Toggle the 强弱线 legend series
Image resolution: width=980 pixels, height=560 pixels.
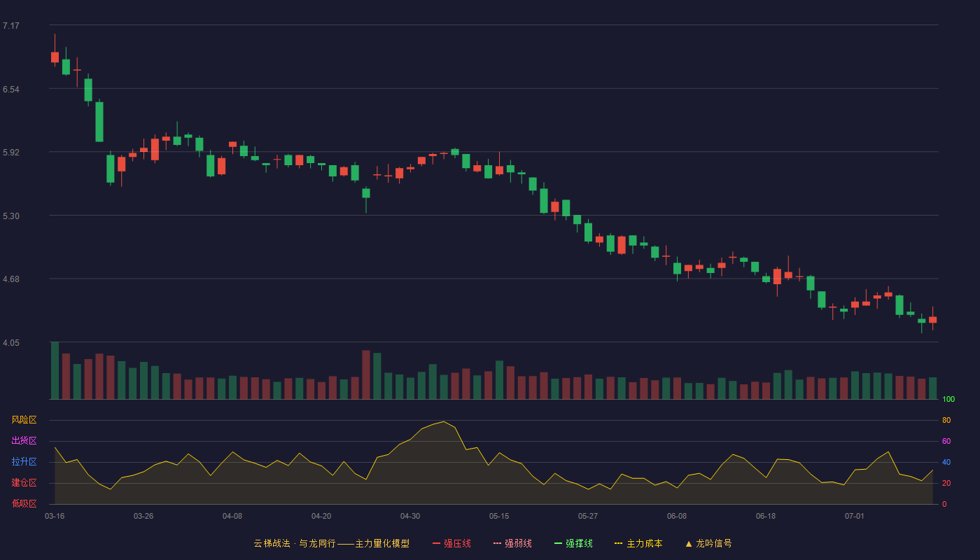(512, 543)
